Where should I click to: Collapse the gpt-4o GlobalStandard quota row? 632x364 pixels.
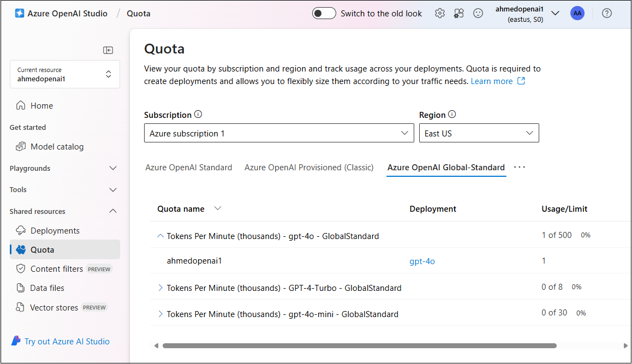pyautogui.click(x=160, y=236)
